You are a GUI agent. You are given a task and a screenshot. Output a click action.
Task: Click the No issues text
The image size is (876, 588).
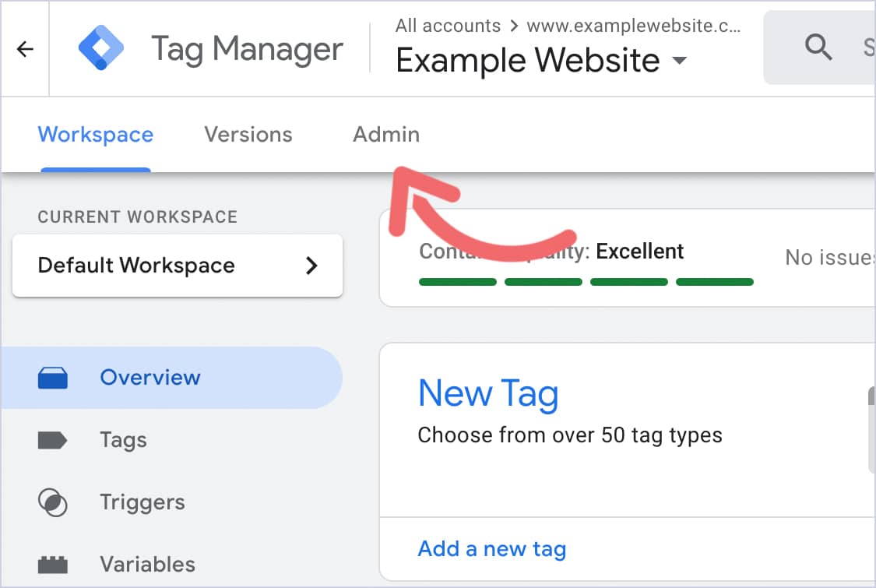830,258
